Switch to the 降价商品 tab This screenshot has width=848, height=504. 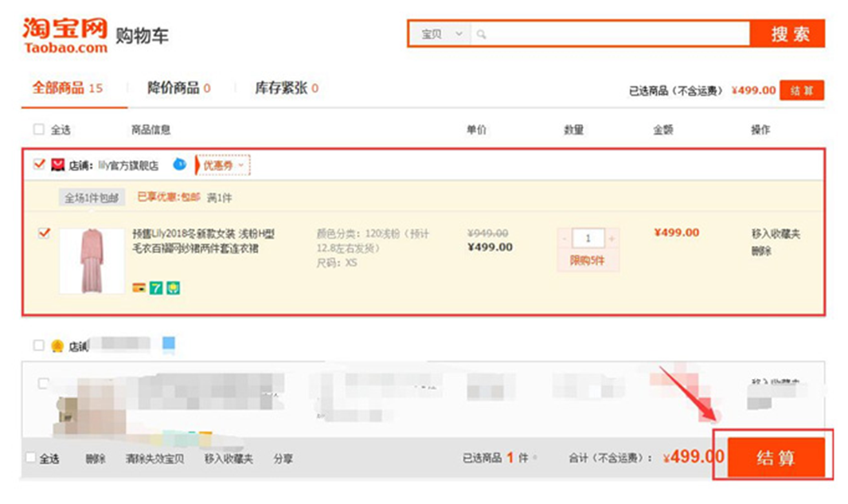point(178,88)
